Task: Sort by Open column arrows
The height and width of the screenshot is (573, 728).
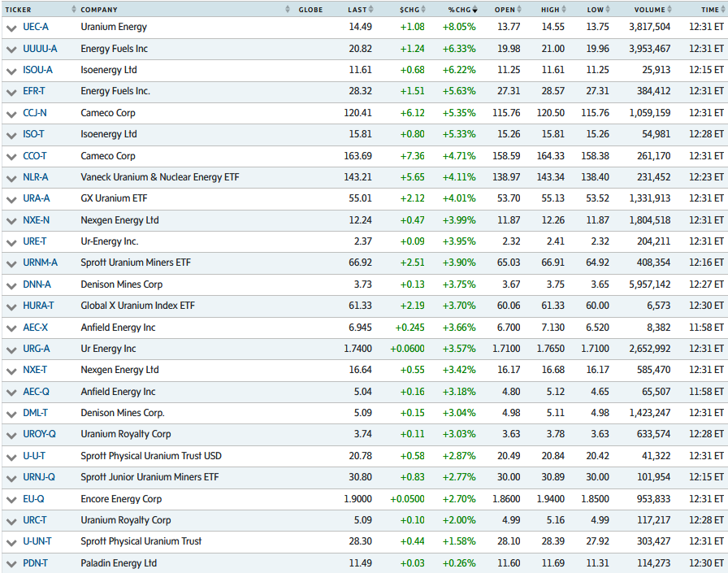Action: coord(519,9)
